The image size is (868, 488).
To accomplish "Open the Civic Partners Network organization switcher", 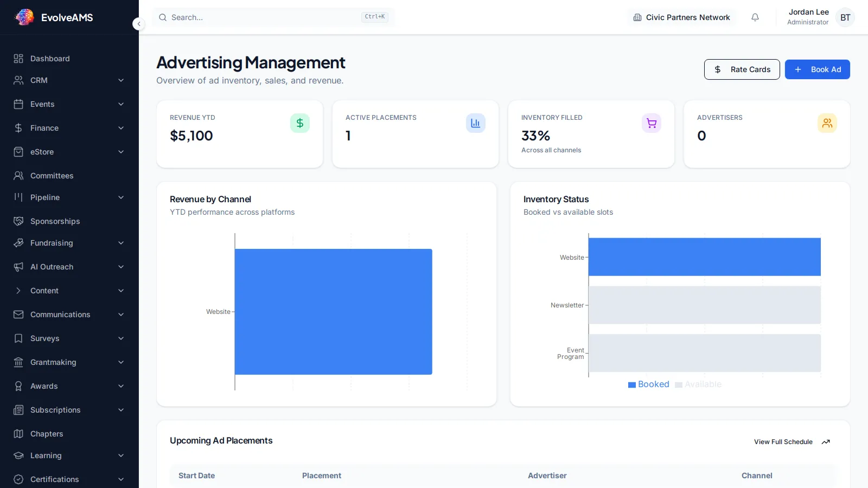I will click(x=682, y=17).
